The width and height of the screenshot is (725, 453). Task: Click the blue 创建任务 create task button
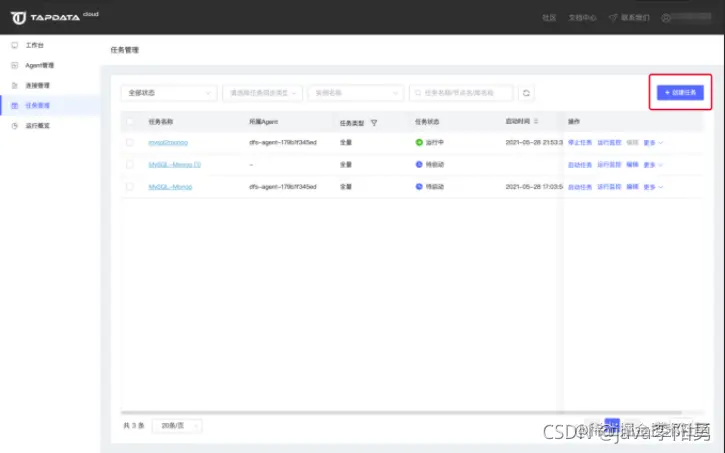point(680,92)
